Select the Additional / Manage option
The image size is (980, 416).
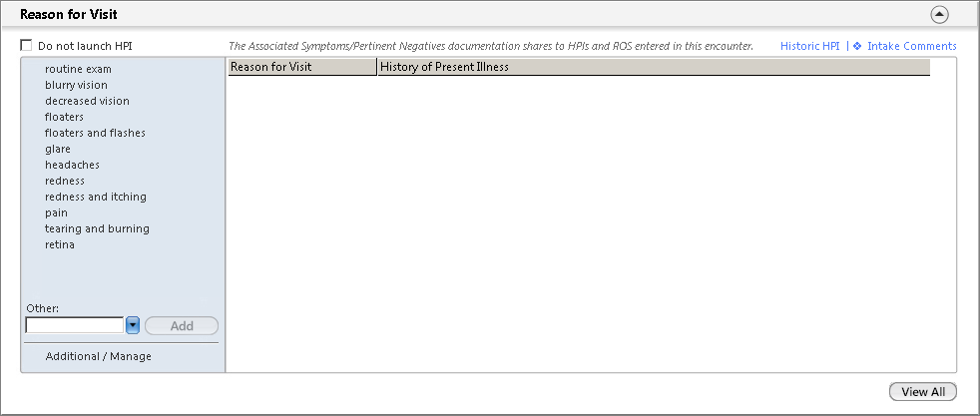99,356
